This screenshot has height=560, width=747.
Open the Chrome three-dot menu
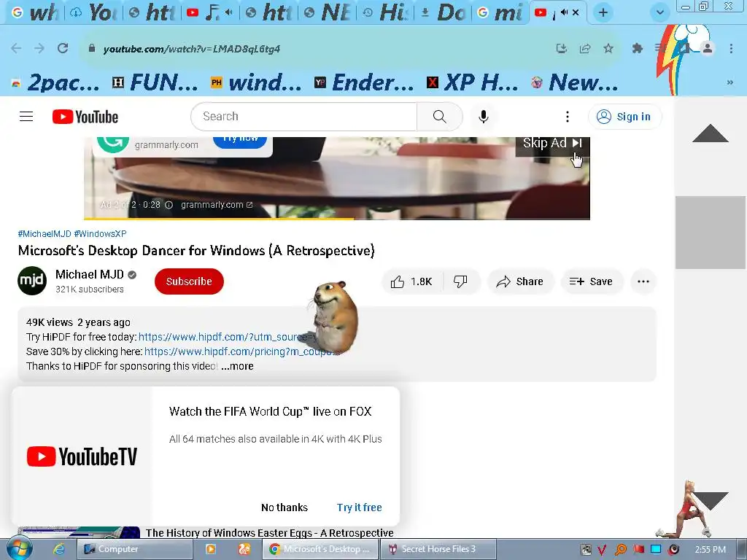(x=731, y=48)
